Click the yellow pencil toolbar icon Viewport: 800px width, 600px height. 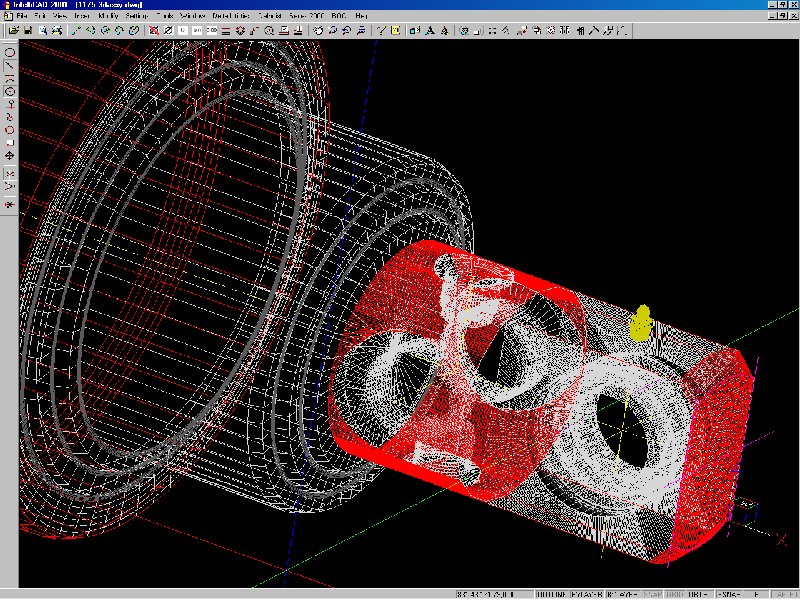click(x=381, y=31)
